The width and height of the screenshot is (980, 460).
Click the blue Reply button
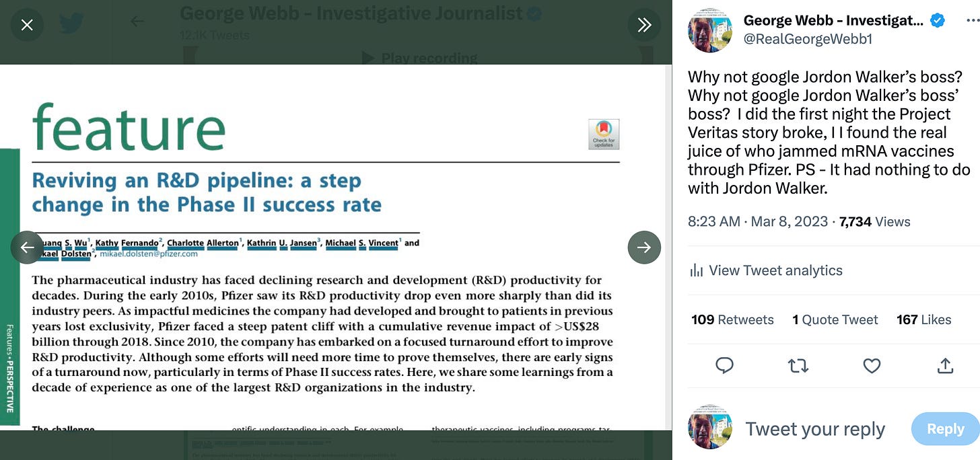945,428
